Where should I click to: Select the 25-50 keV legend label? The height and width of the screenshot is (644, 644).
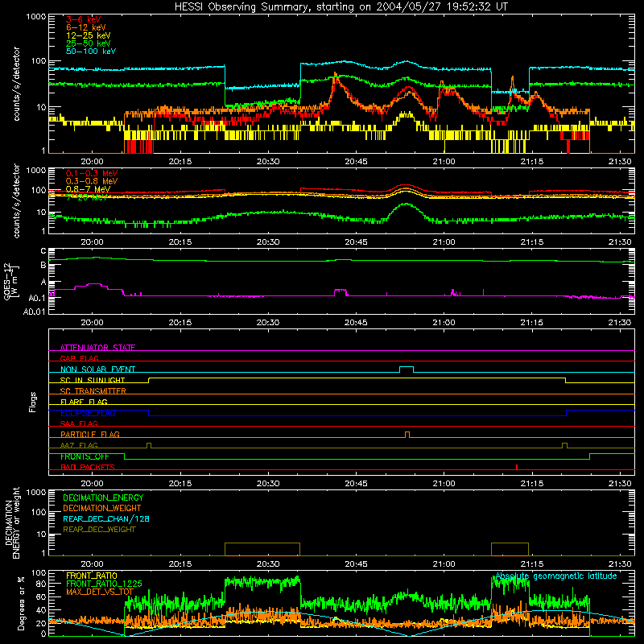coord(89,43)
